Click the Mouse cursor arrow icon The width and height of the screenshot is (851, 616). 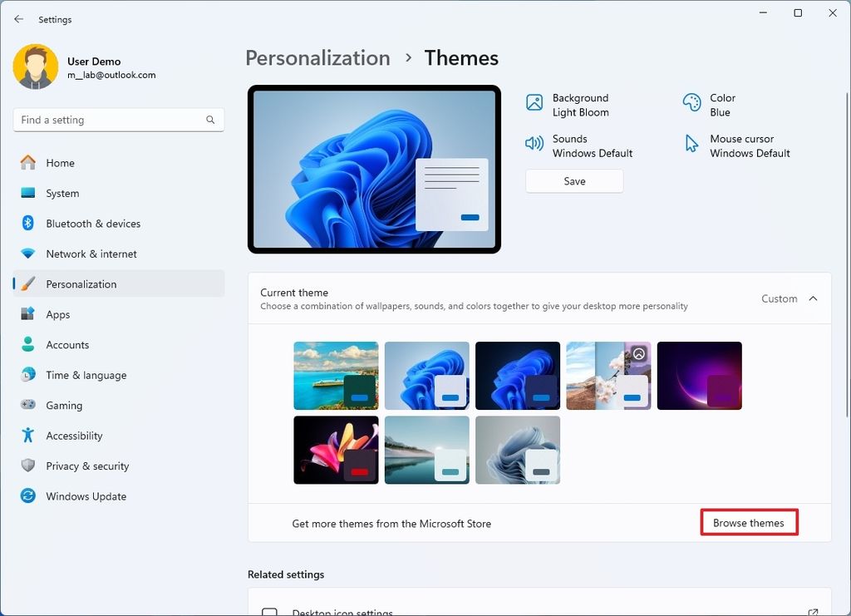point(691,145)
